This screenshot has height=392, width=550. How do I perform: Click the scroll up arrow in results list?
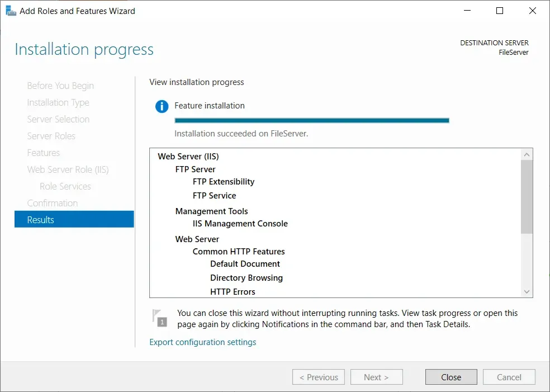(527, 154)
